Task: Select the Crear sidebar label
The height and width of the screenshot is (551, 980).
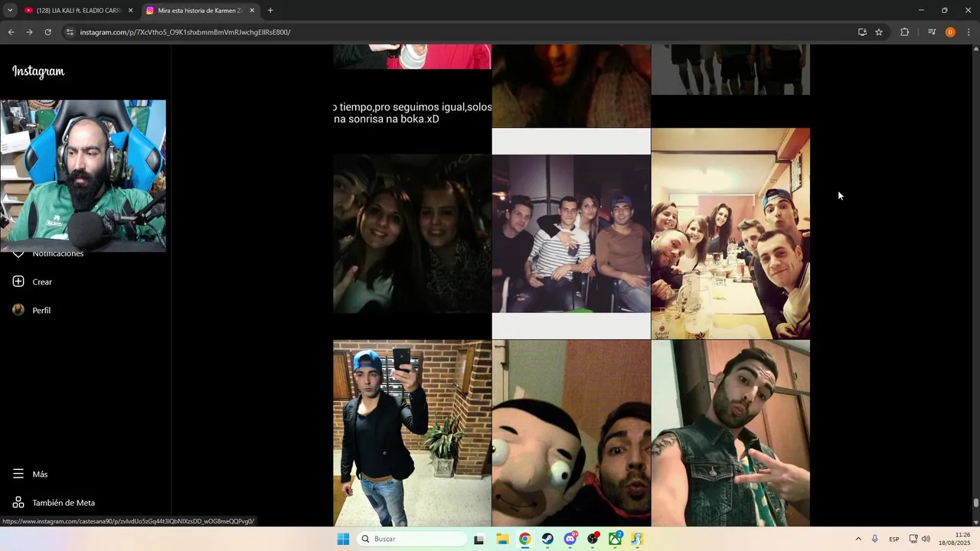Action: [42, 282]
